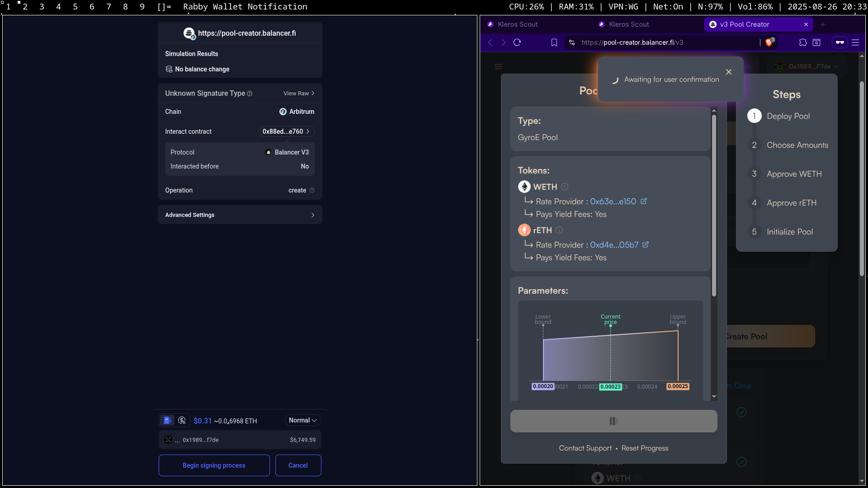This screenshot has width=868, height=488.
Task: Click the browser address bar URL
Action: [x=632, y=42]
